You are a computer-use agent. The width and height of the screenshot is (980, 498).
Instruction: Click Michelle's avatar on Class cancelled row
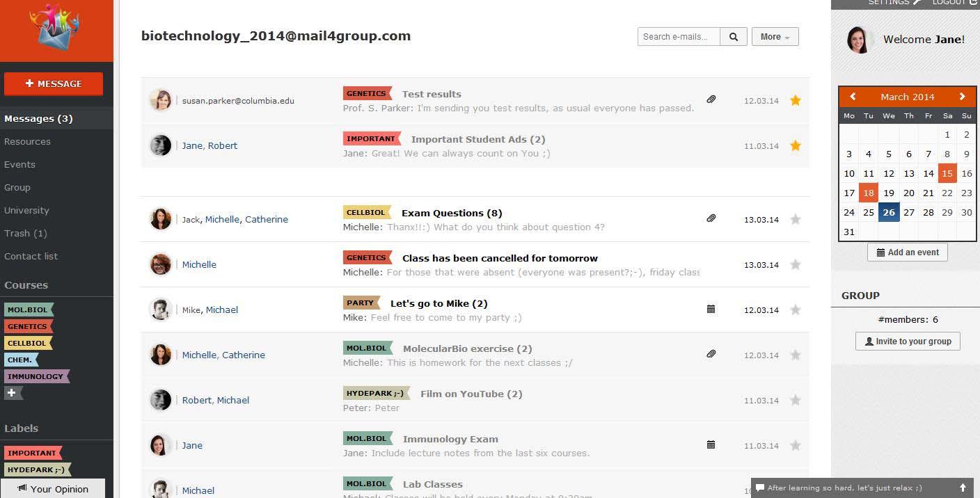161,264
